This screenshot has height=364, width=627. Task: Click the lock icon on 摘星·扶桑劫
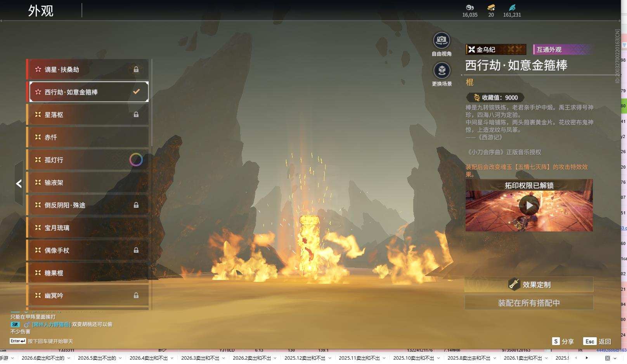tap(136, 69)
